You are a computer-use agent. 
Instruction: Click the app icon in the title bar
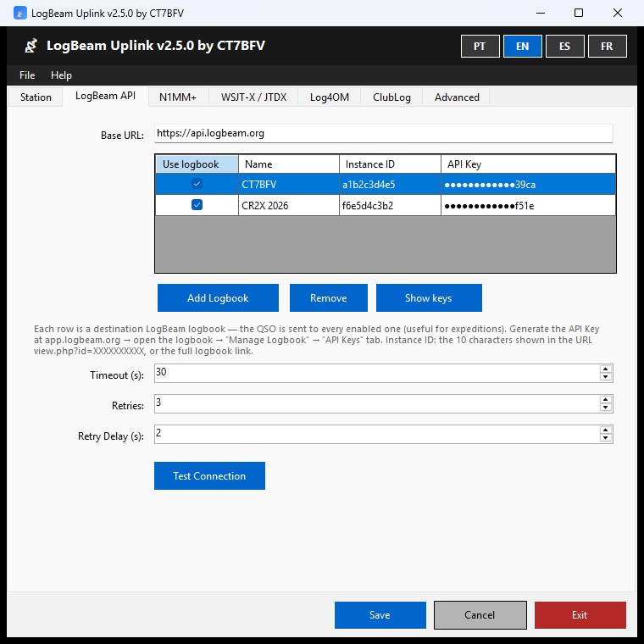tap(19, 14)
